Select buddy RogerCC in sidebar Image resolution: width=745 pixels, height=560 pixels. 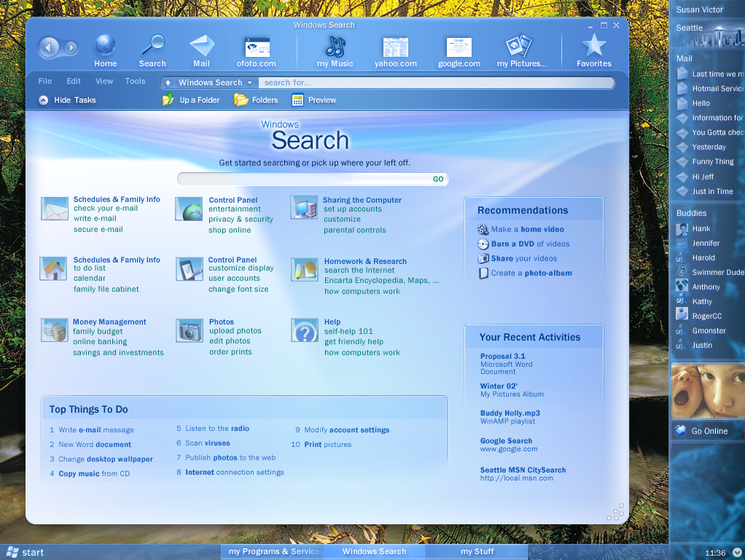699,316
